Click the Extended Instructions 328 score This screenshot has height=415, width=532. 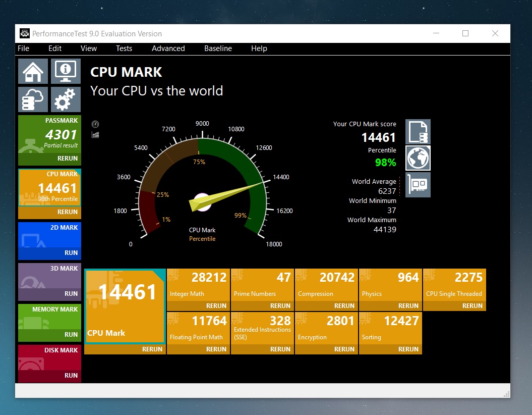[280, 321]
